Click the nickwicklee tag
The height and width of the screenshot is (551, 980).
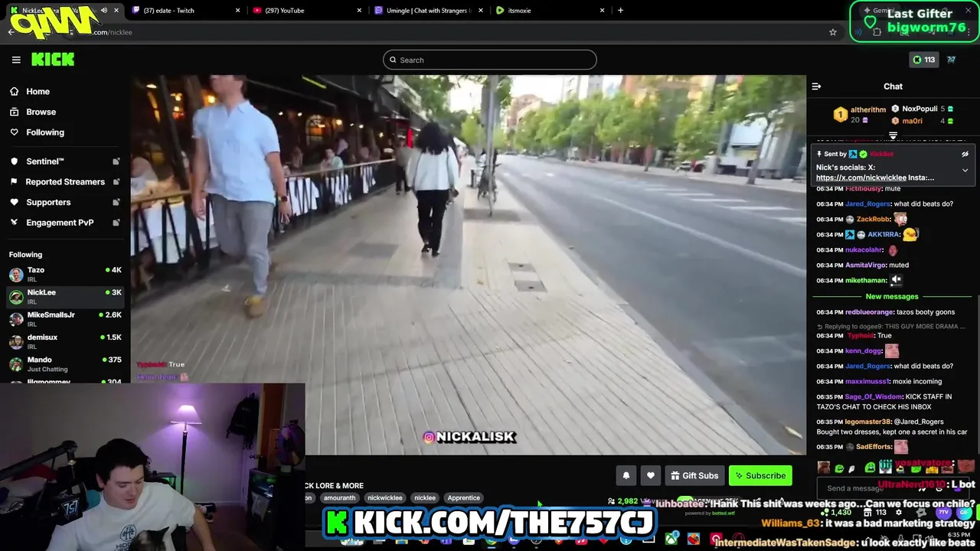[384, 497]
